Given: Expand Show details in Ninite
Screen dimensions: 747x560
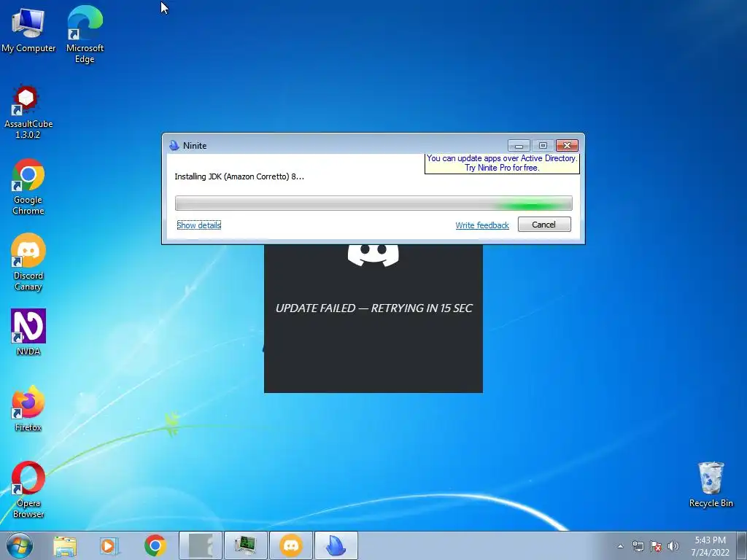Looking at the screenshot, I should [x=198, y=225].
